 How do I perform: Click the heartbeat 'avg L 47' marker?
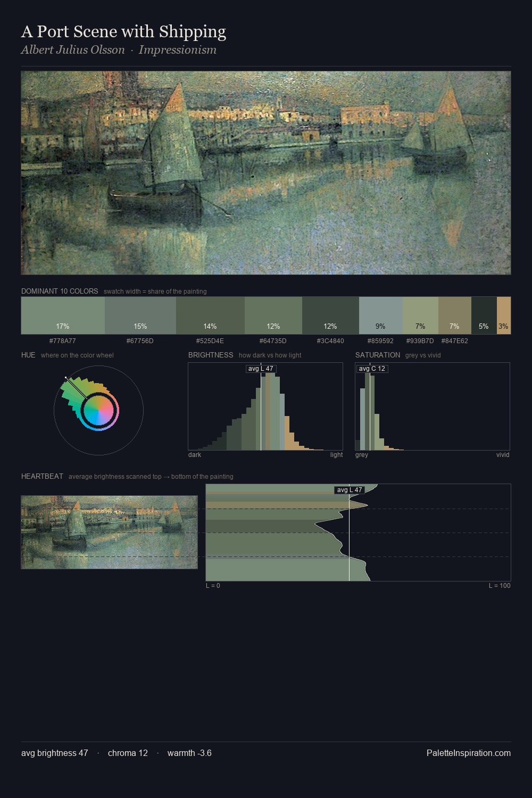[x=350, y=490]
